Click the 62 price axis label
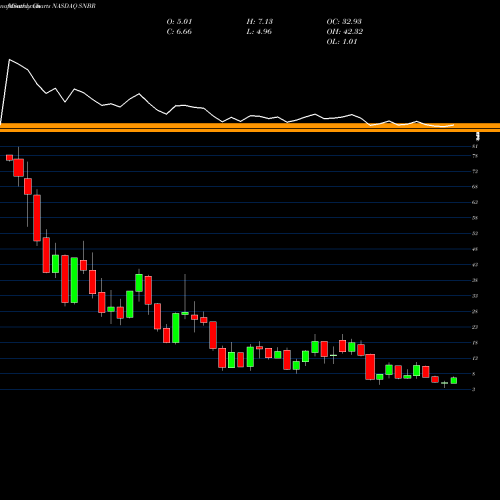This screenshot has height=500, width=500. (x=475, y=202)
